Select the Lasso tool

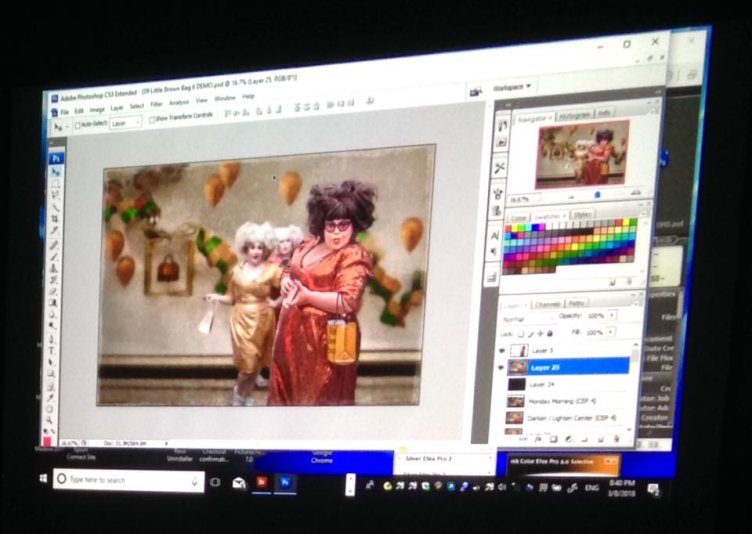tap(56, 195)
